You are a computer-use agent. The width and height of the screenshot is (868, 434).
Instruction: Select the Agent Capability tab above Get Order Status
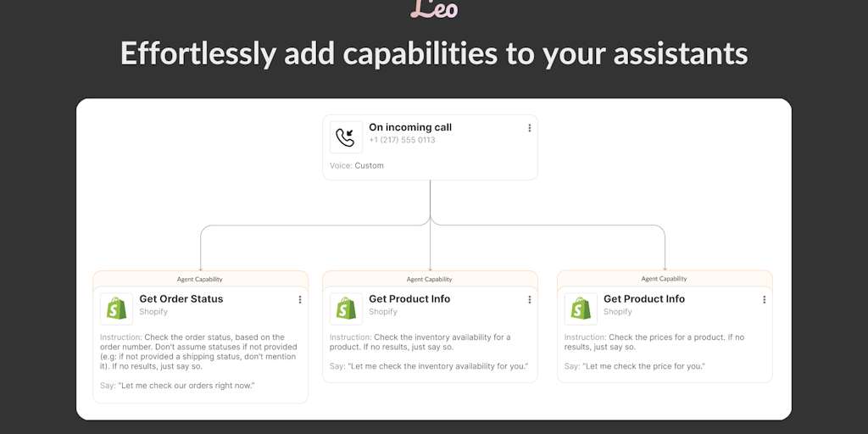200,279
